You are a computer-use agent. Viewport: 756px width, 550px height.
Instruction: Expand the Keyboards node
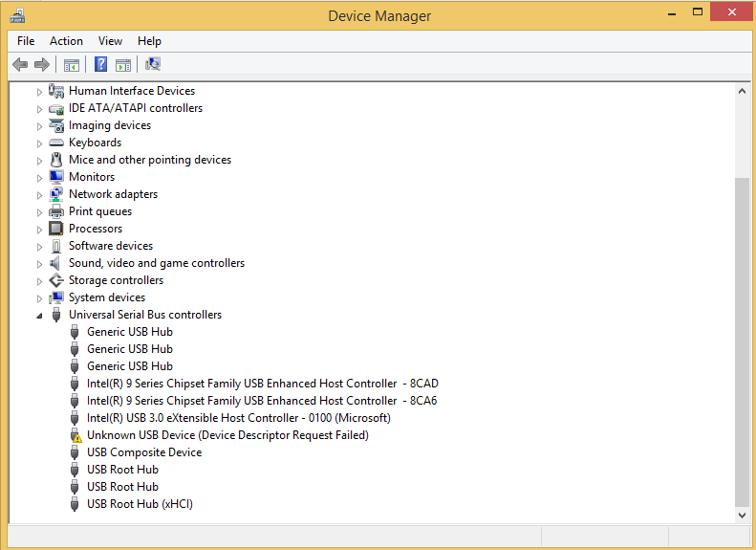pyautogui.click(x=39, y=143)
